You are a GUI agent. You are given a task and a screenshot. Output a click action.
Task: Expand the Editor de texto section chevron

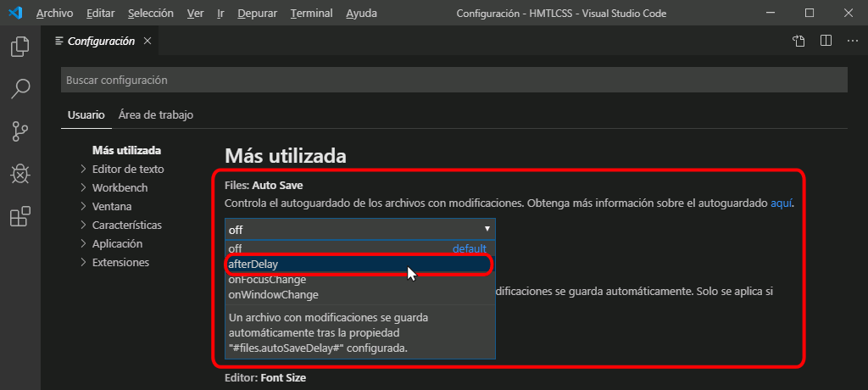[84, 169]
